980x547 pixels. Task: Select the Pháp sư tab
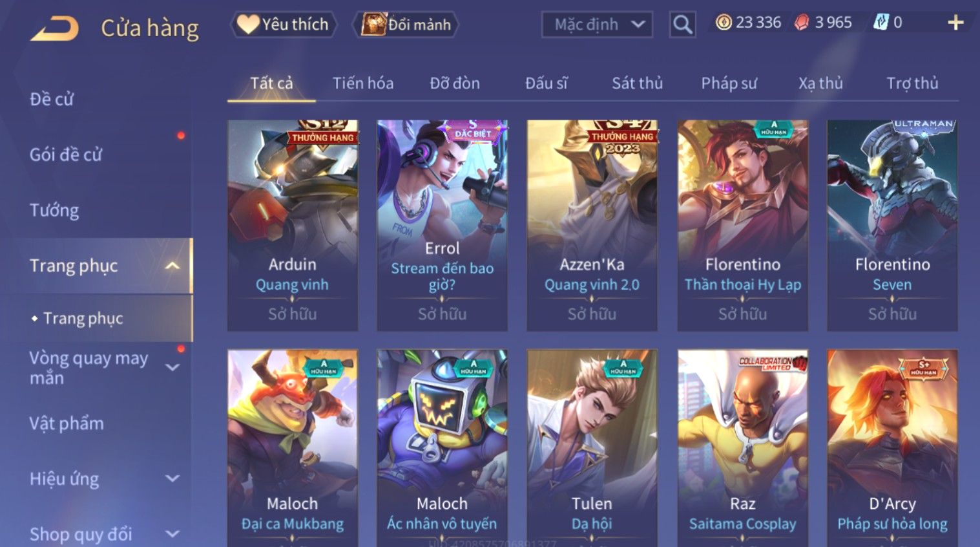tap(729, 83)
